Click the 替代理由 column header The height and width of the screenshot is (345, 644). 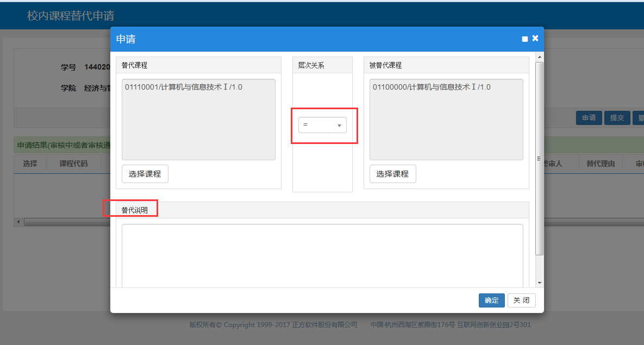click(x=601, y=164)
